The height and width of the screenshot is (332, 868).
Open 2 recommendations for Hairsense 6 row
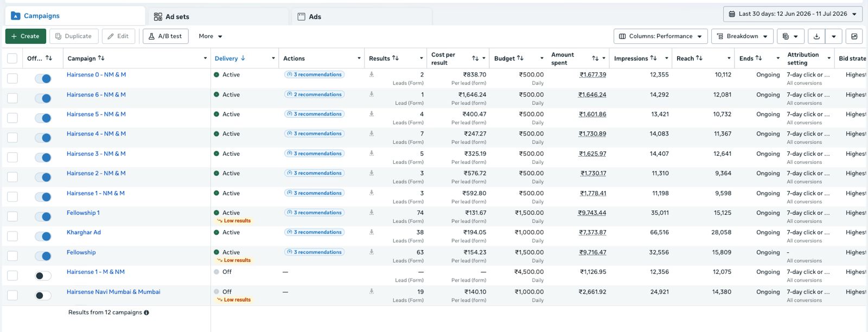click(314, 94)
